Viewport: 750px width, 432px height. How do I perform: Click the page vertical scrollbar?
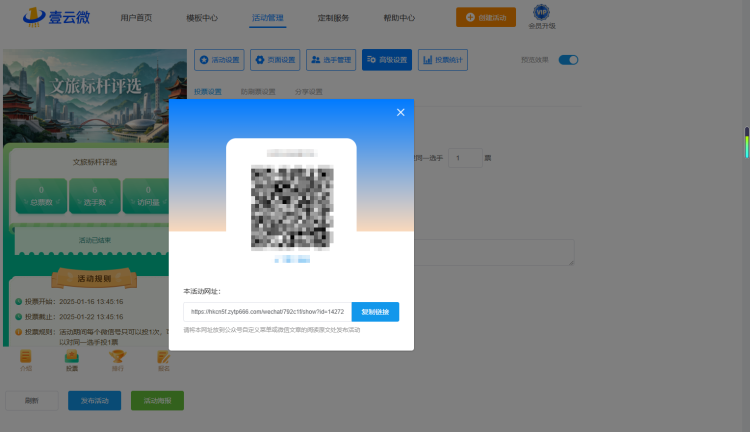point(747,144)
